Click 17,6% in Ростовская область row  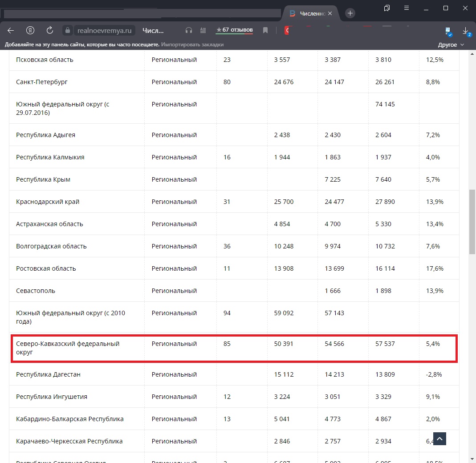pos(435,268)
